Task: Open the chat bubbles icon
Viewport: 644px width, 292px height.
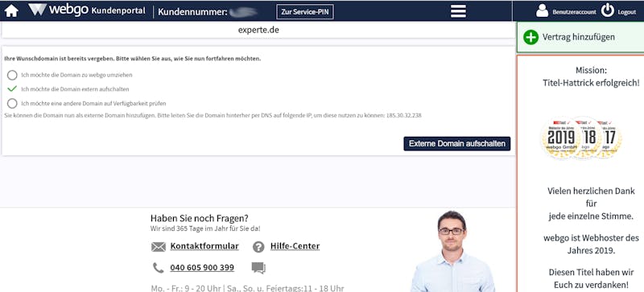Action: click(258, 268)
